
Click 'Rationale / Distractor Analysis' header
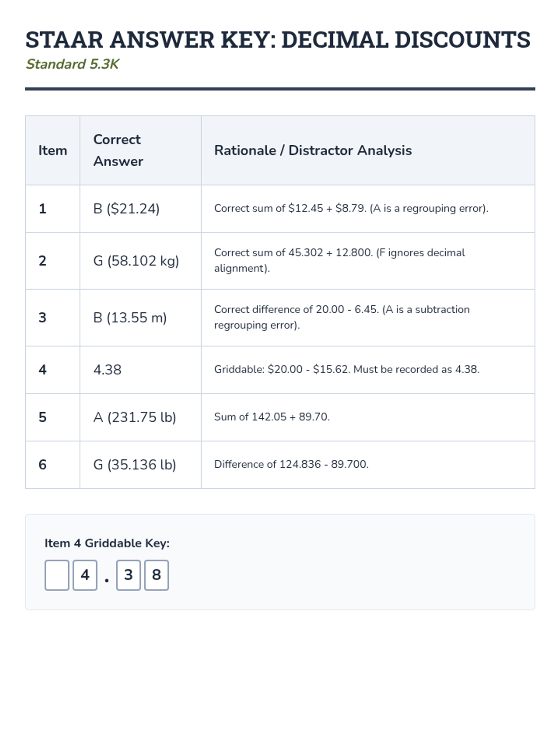tap(313, 150)
